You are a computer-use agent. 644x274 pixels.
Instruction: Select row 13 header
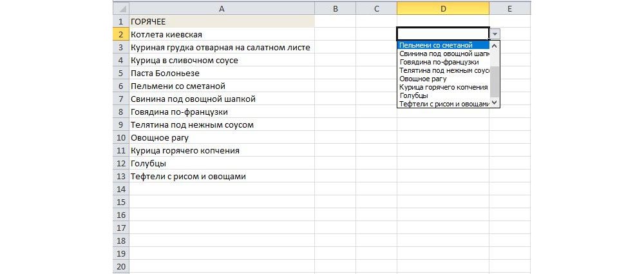(x=120, y=176)
